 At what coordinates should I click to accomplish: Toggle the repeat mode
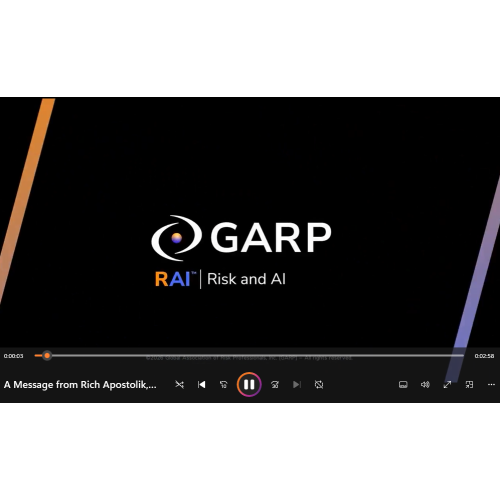(x=319, y=384)
